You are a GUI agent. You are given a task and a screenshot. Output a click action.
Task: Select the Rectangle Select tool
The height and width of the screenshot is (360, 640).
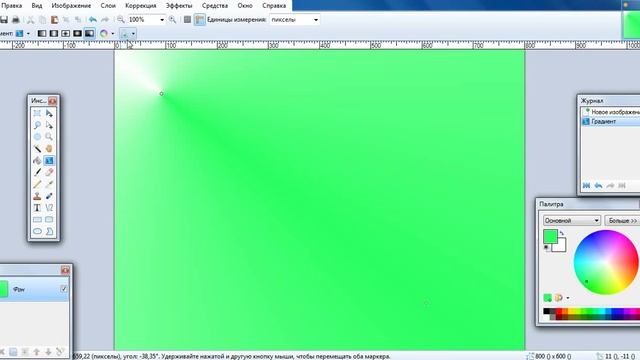pyautogui.click(x=37, y=113)
